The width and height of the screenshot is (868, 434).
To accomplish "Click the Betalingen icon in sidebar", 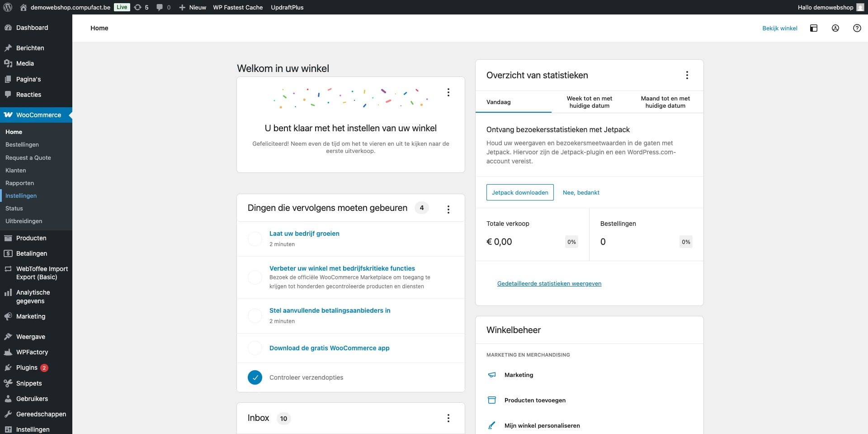I will coord(8,253).
